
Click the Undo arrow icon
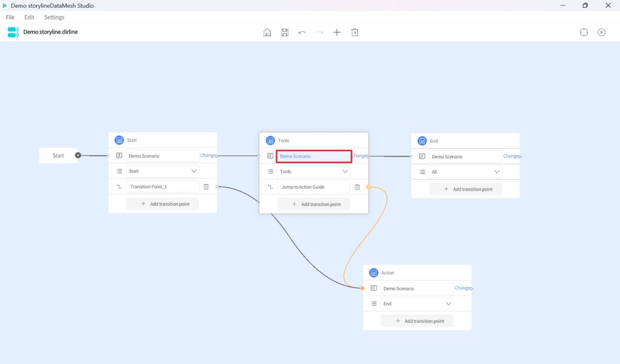(x=302, y=32)
